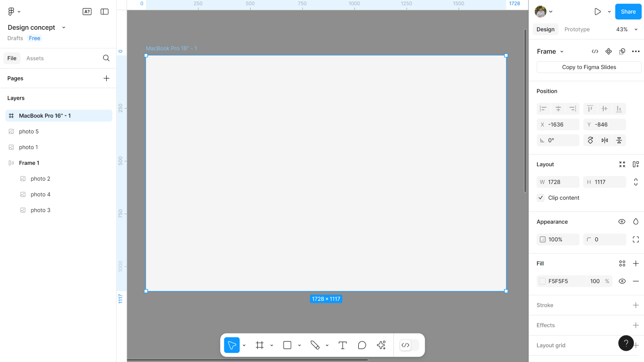Open the zoom level dropdown
Viewport: 644px width, 362px height.
[627, 29]
